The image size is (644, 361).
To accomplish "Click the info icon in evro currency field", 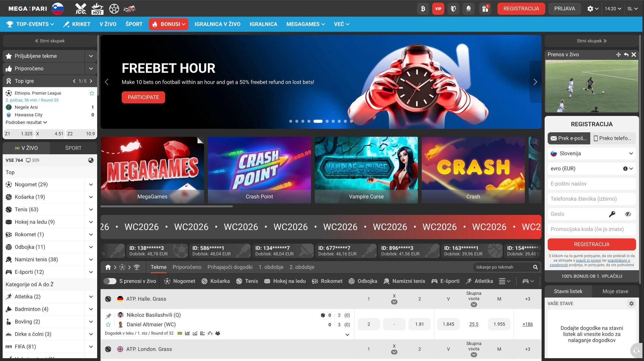I will (625, 168).
